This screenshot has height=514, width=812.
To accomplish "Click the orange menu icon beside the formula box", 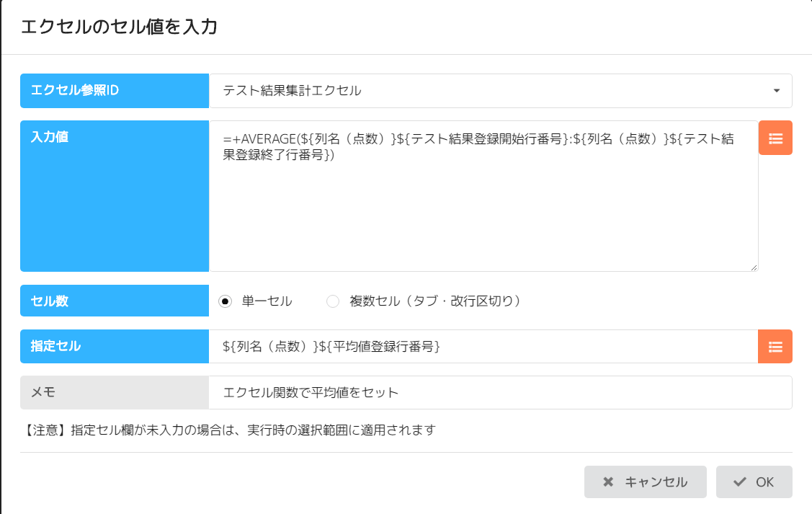I will 775,138.
